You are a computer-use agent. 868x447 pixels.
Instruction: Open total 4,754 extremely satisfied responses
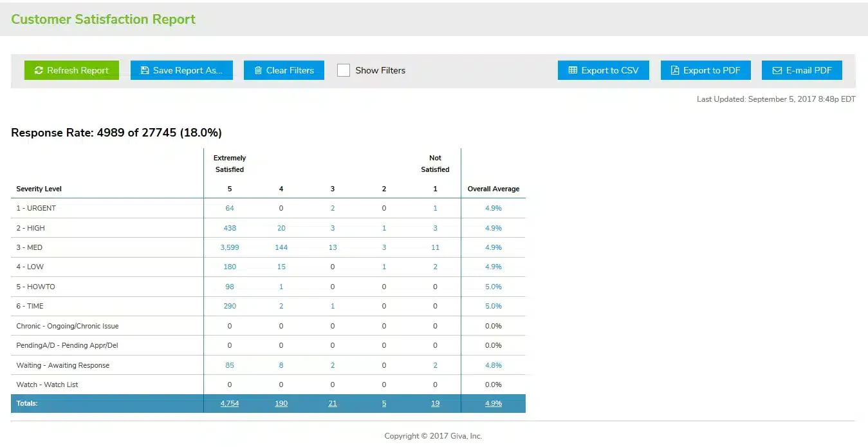coord(230,403)
